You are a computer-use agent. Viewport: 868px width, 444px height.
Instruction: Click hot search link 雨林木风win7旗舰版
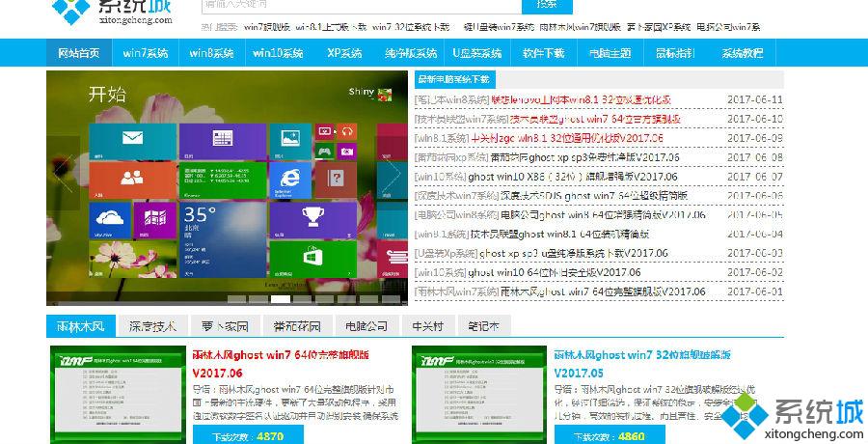click(x=580, y=27)
